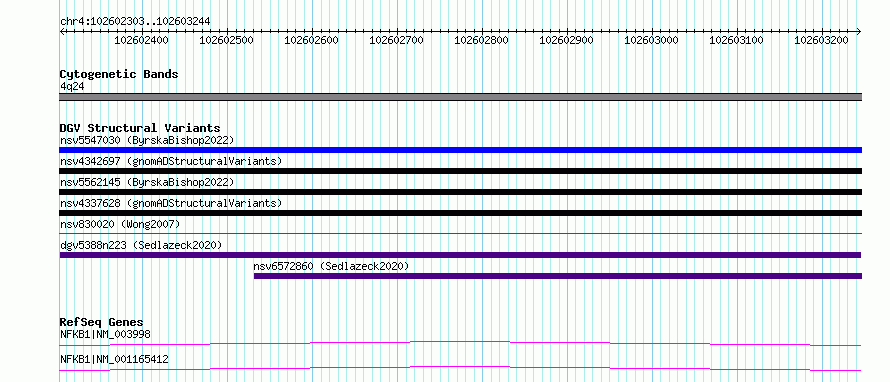This screenshot has height=382, width=890.
Task: Click the chr4:102602303..102603244 region label
Action: 135,21
